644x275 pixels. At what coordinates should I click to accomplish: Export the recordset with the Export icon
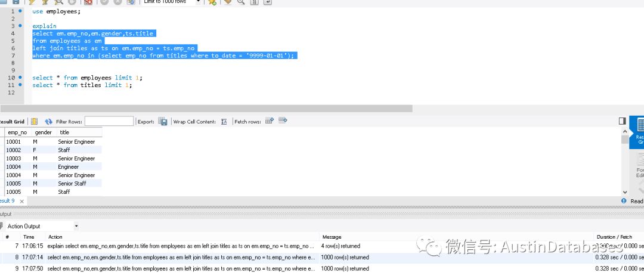click(163, 121)
